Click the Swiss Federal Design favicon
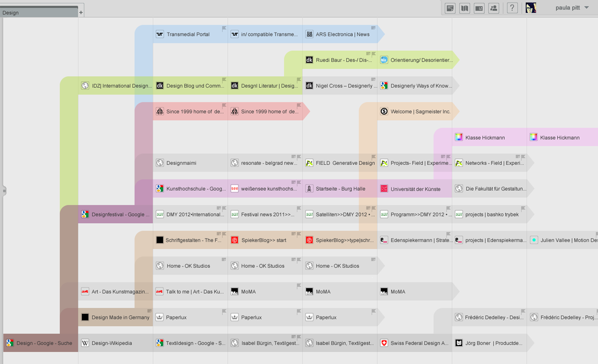The image size is (598, 364). 384,343
